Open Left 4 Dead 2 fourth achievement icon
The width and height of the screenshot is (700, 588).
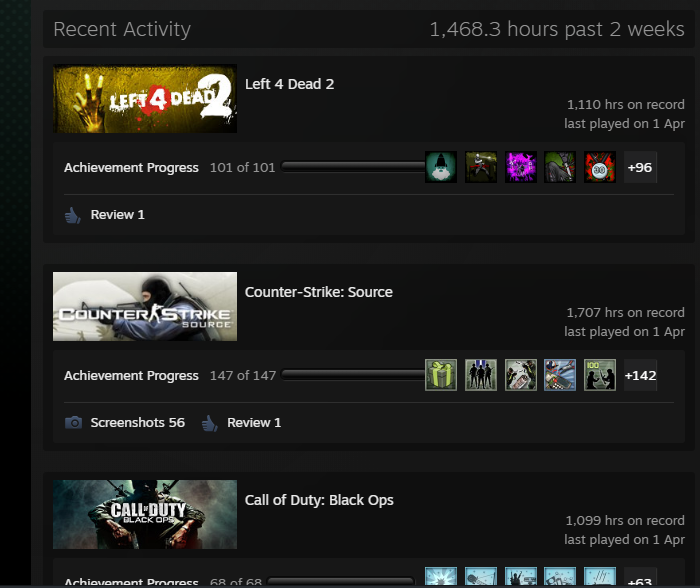tap(560, 167)
